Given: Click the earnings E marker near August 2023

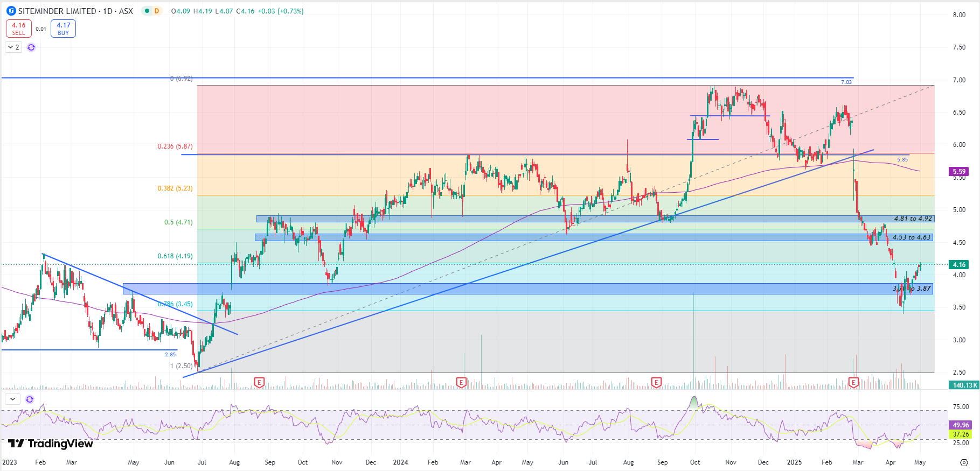Looking at the screenshot, I should click(259, 383).
